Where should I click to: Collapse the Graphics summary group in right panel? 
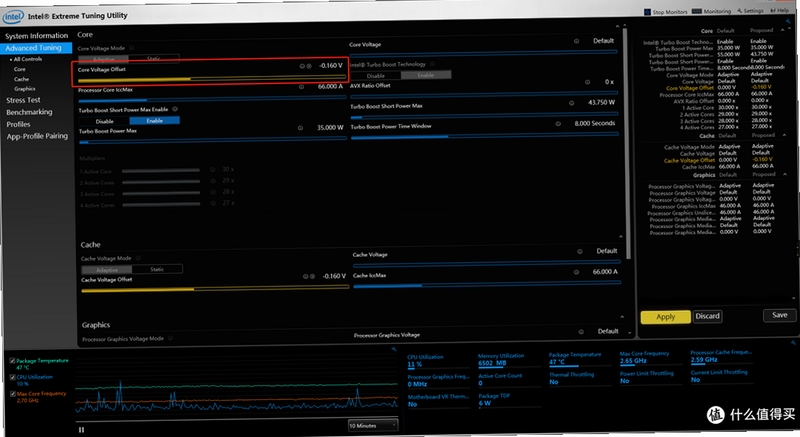point(785,174)
